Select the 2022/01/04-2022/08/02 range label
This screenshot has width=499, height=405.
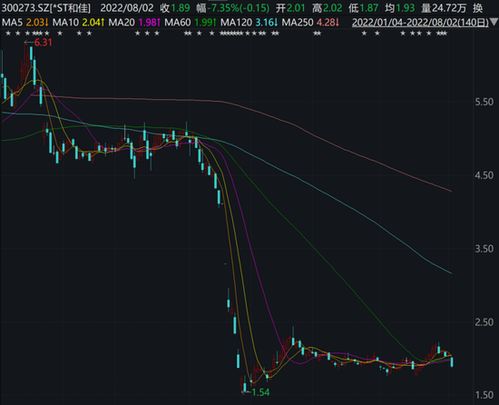tap(420, 23)
